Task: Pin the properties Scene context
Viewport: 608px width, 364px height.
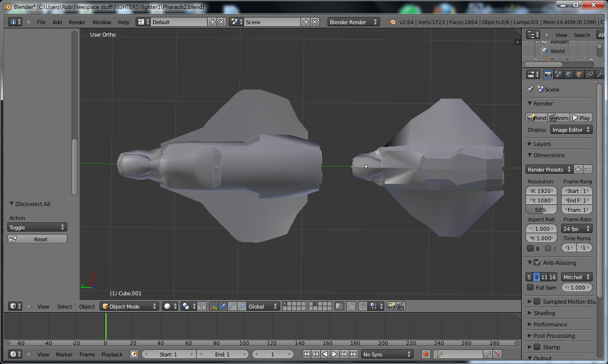Action: click(530, 89)
